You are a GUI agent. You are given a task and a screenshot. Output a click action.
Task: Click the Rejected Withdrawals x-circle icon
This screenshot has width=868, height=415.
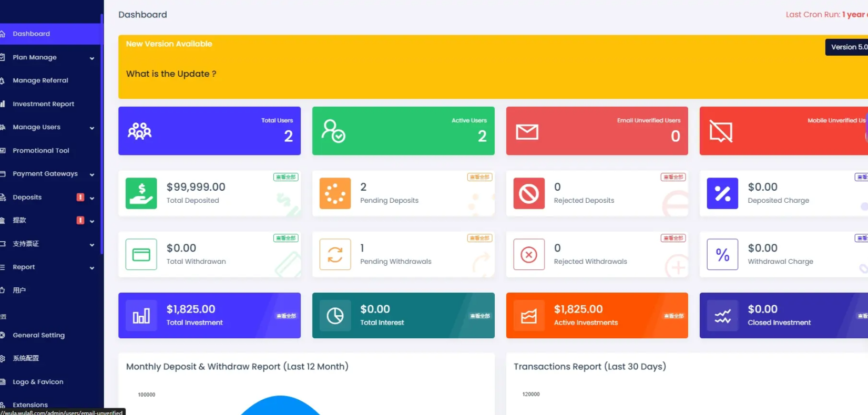(528, 255)
